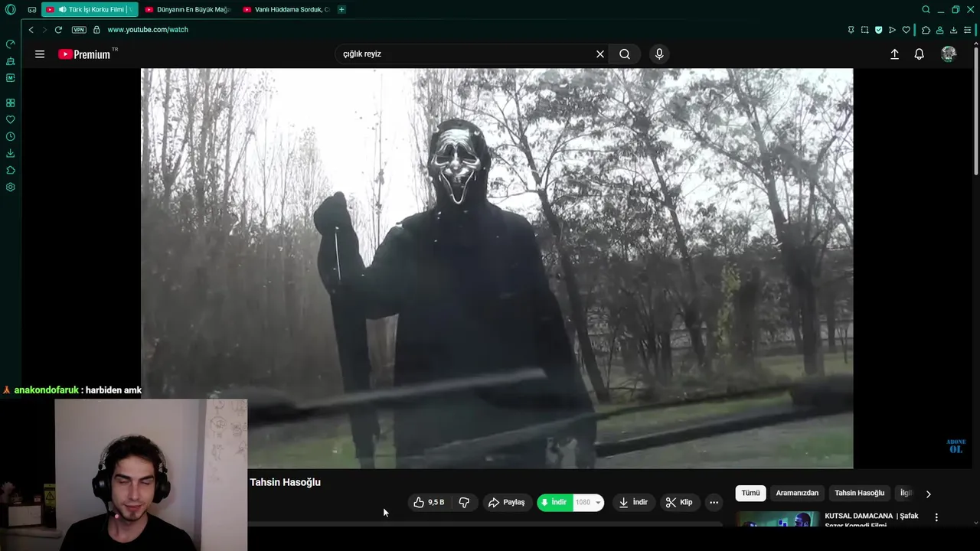This screenshot has width=980, height=551.
Task: Click the site padlock security icon
Action: pyautogui.click(x=96, y=30)
